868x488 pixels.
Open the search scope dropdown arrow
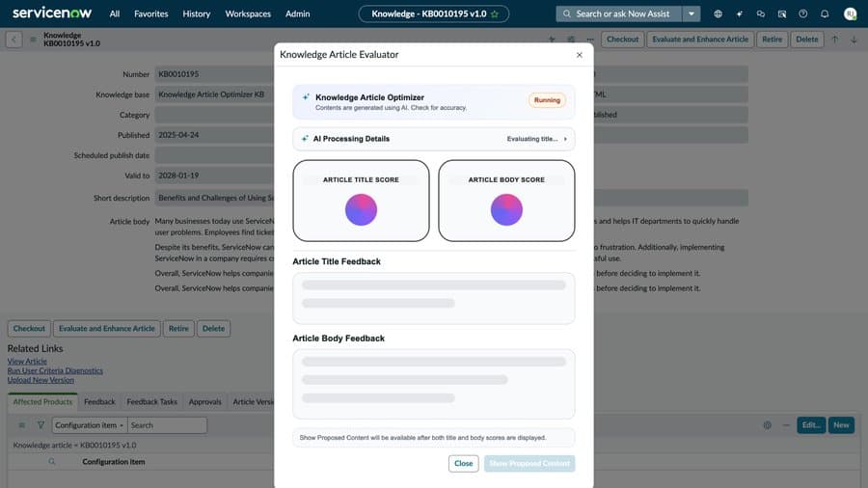pos(692,14)
